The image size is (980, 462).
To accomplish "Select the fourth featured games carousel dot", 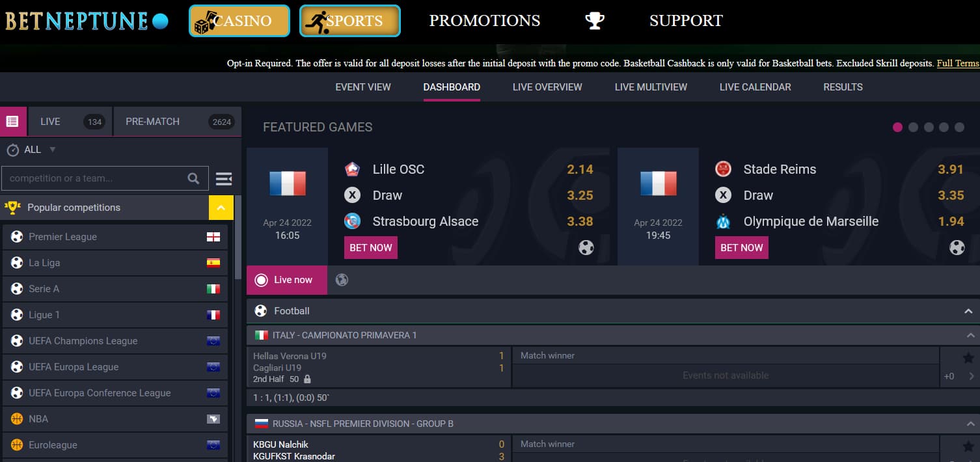I will point(944,128).
